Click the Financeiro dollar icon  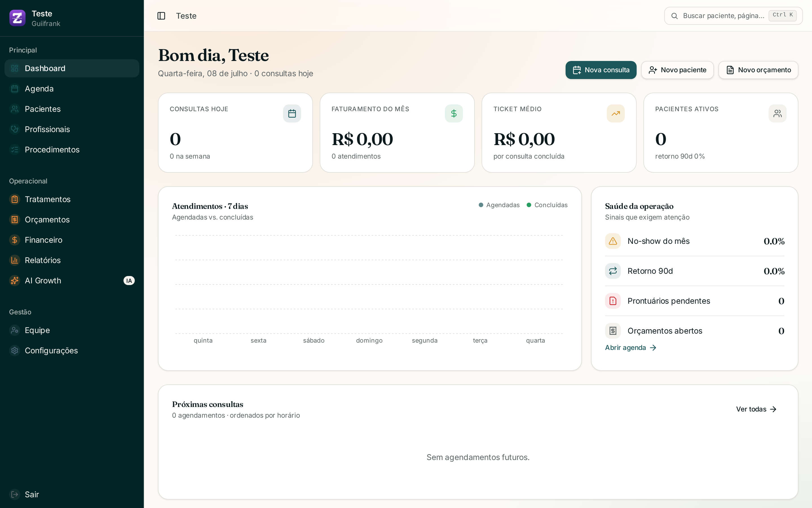pos(15,240)
